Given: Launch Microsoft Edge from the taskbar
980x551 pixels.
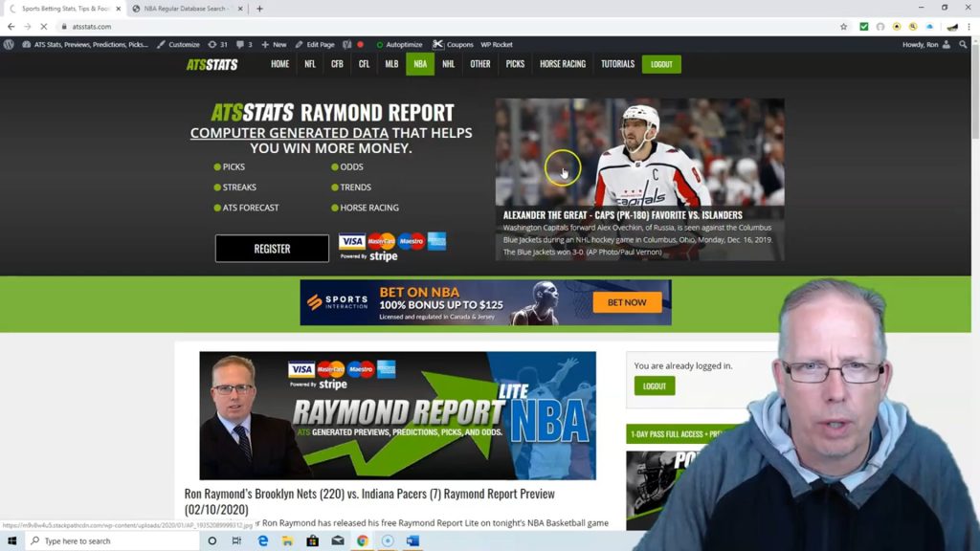Looking at the screenshot, I should point(262,541).
